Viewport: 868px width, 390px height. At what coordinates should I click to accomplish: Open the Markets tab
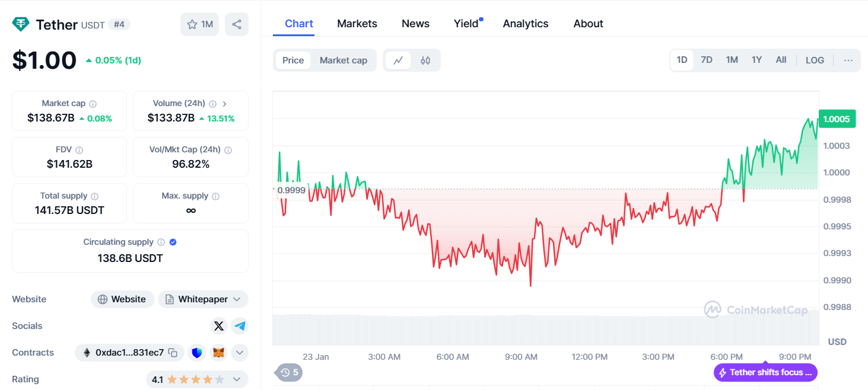point(357,24)
